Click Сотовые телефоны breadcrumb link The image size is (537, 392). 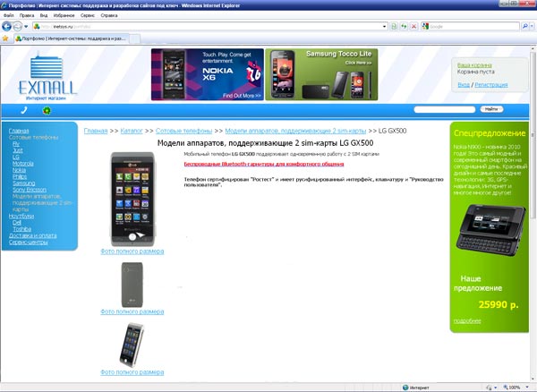point(183,131)
